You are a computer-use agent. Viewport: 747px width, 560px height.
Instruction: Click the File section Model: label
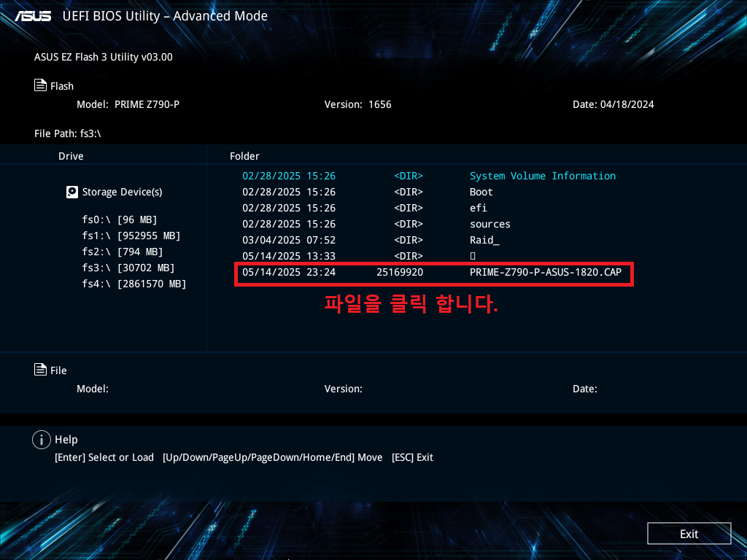click(x=93, y=389)
